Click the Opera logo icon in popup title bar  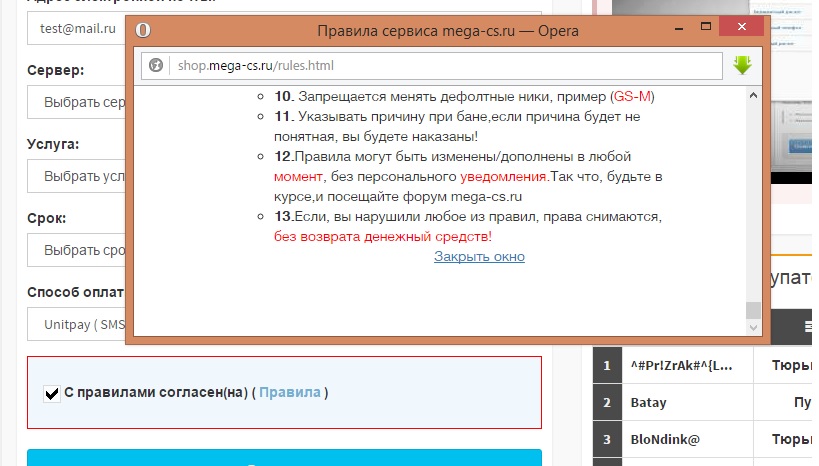pos(143,30)
